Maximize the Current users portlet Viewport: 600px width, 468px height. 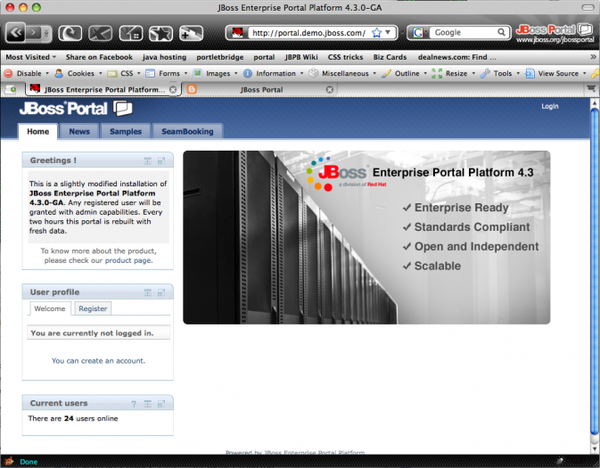click(x=161, y=404)
